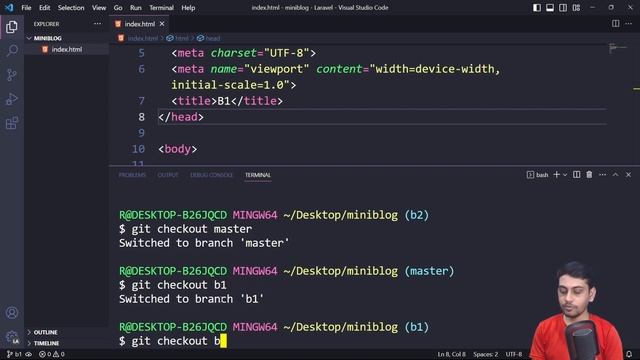Select the index.html editor tab
Screen dimensions: 640x360
click(140, 24)
